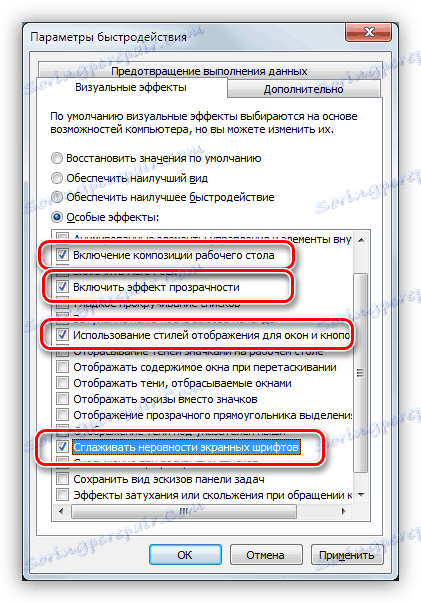Close the Параметры быстродействия dialog
The image size is (421, 603).
(369, 32)
